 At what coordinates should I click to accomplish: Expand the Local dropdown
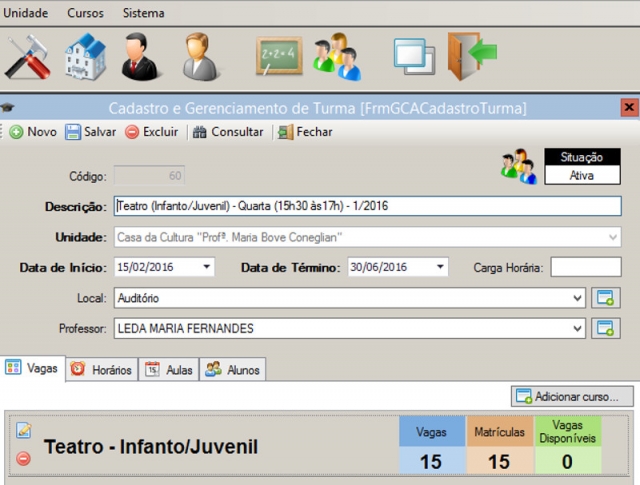[578, 298]
